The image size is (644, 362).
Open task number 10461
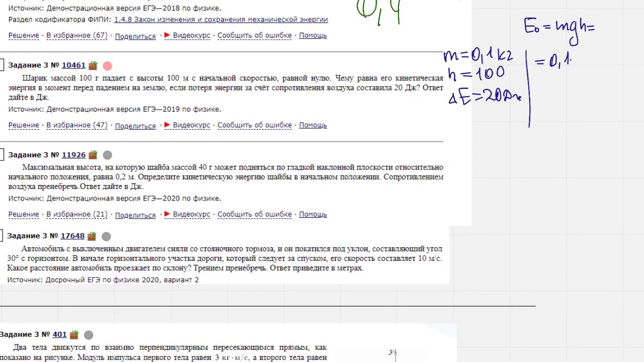tap(73, 65)
